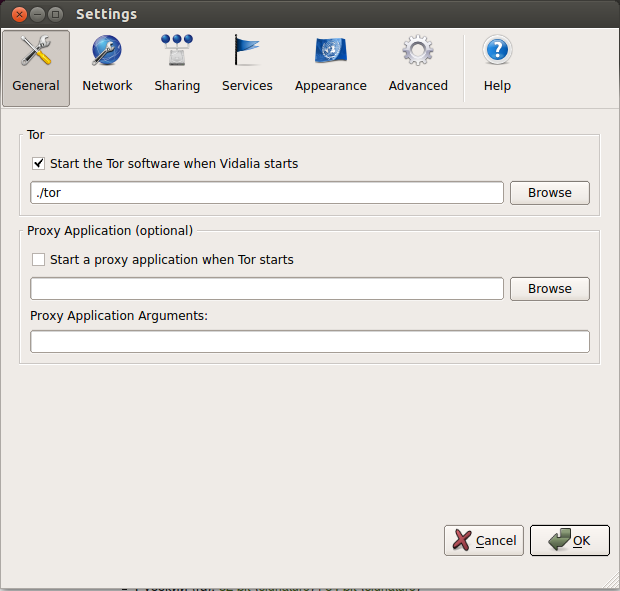620x591 pixels.
Task: Click the red X icon on Cancel
Action: pos(462,540)
